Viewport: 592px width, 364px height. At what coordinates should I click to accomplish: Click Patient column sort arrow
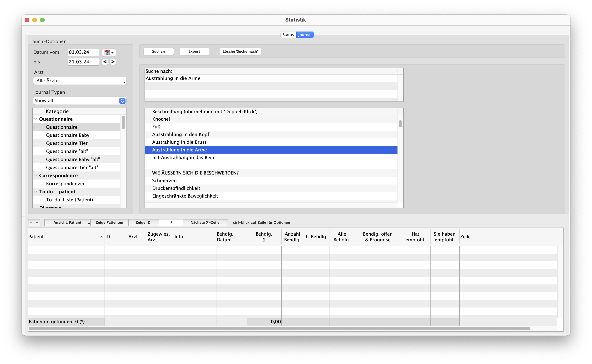click(x=101, y=237)
